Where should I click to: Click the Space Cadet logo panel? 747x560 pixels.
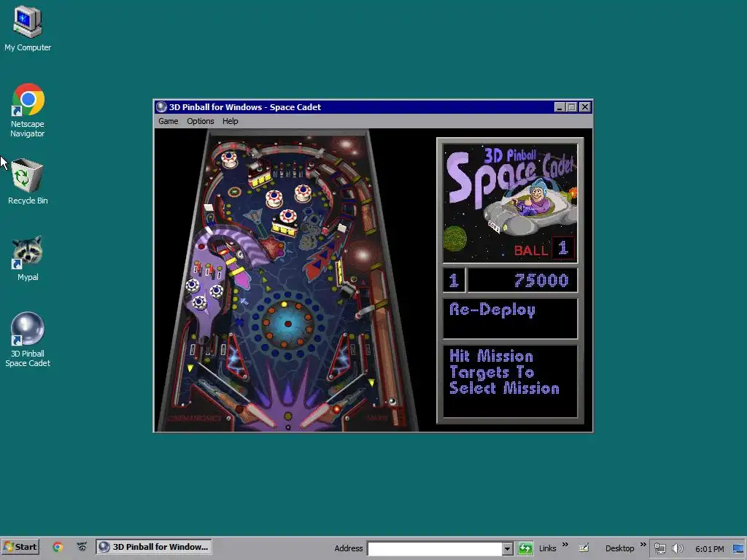pyautogui.click(x=510, y=203)
